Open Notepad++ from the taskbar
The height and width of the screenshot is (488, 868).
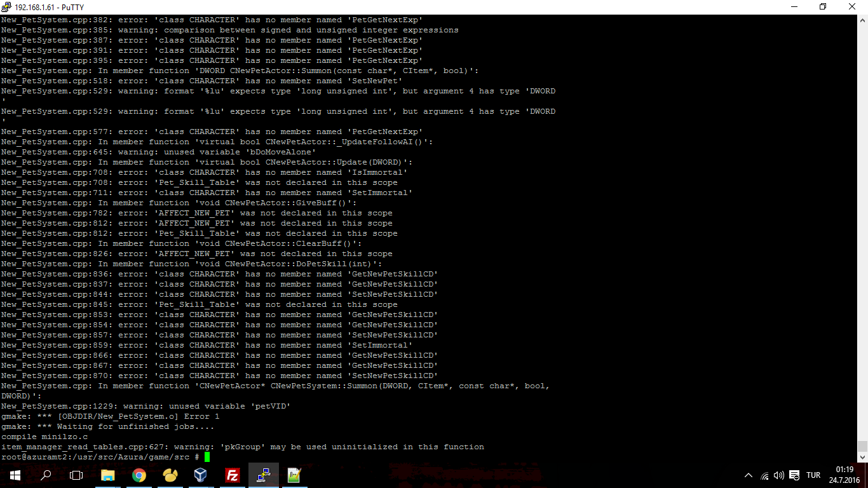click(x=294, y=475)
